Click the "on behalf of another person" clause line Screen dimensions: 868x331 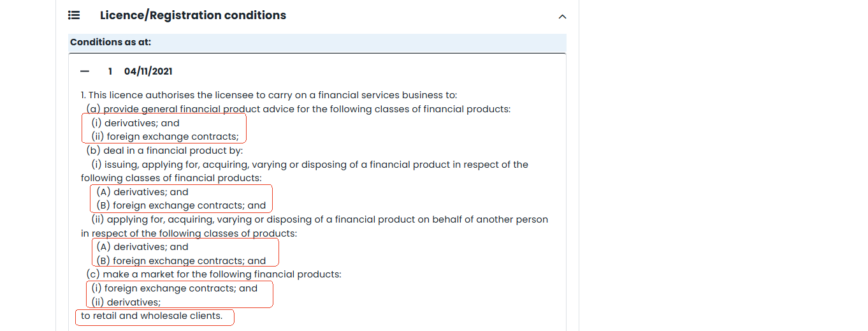[327, 219]
